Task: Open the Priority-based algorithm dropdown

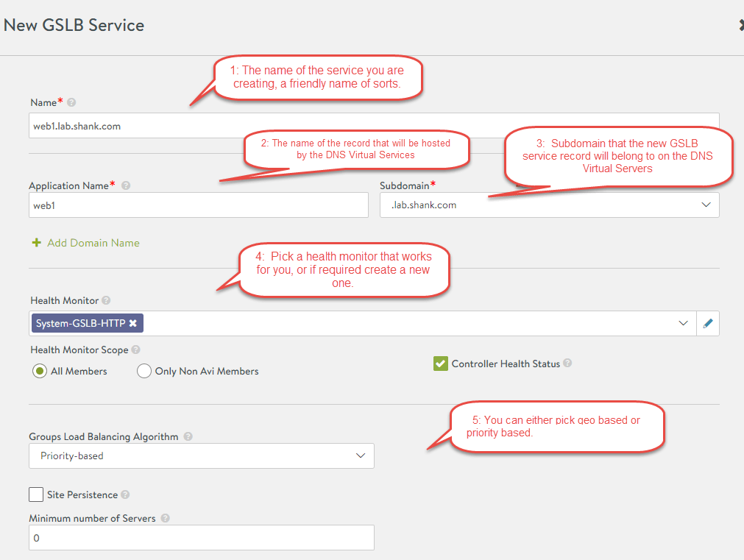Action: pos(202,456)
